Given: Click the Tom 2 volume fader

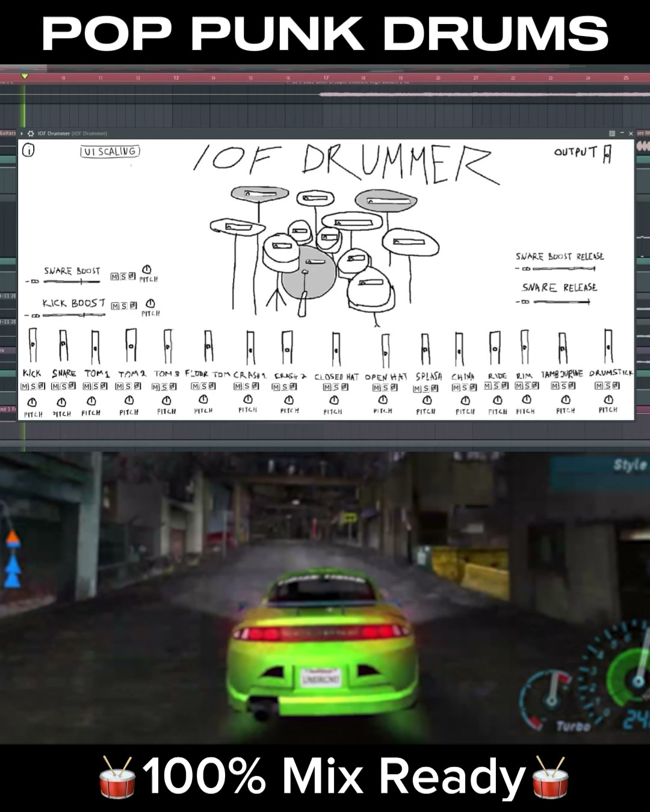Looking at the screenshot, I should [x=131, y=345].
